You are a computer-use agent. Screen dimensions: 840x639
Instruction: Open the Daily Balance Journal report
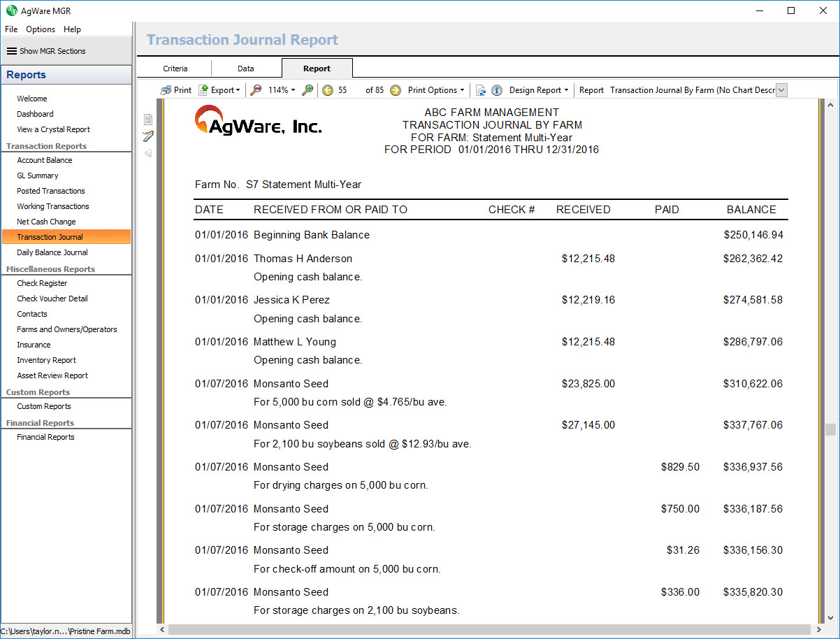[52, 252]
